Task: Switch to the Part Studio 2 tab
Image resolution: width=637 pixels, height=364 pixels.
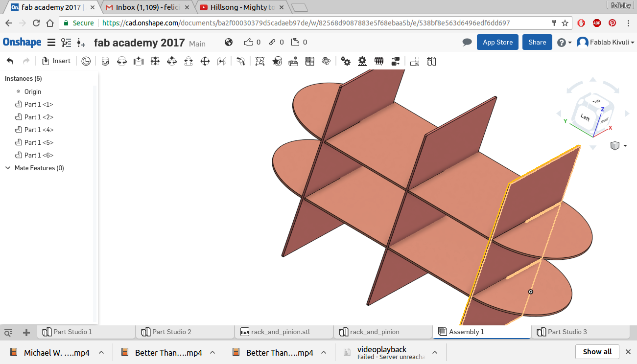Action: [185, 332]
